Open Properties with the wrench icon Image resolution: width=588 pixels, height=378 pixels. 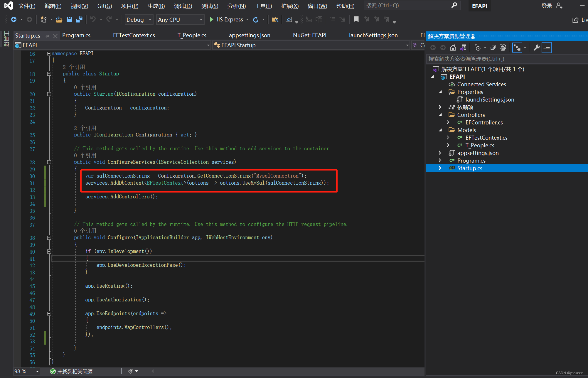537,48
